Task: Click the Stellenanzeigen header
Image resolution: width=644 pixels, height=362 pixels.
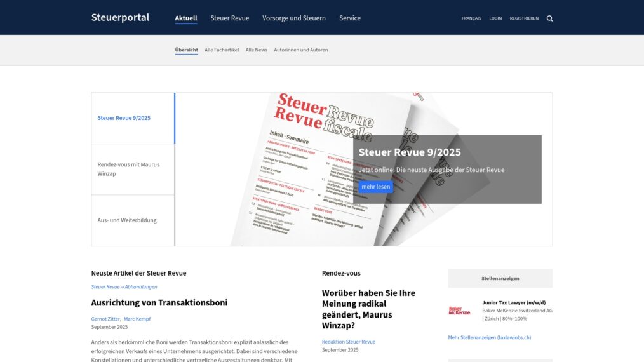Action: click(500, 279)
